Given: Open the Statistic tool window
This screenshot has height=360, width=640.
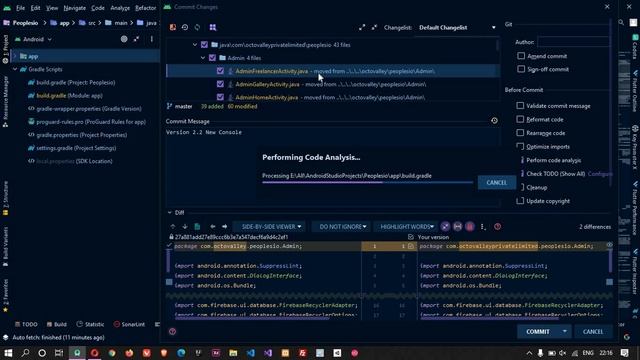Looking at the screenshot, I should coord(90,324).
